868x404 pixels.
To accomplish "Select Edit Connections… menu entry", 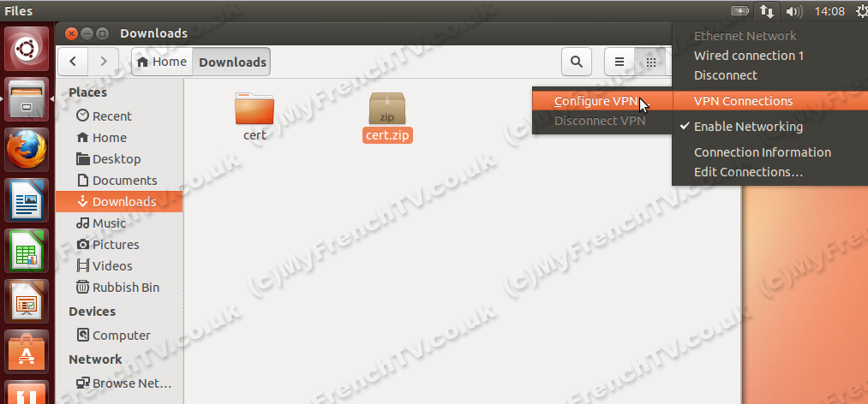I will click(748, 172).
